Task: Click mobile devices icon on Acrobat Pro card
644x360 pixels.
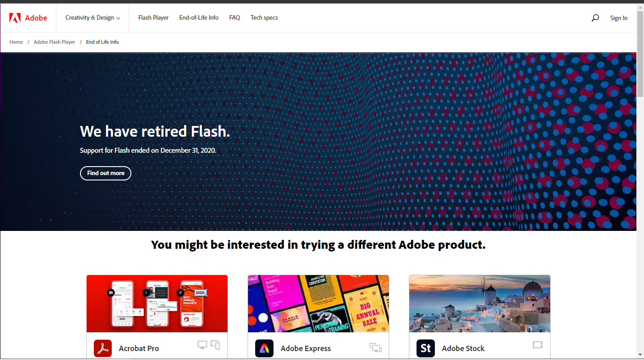Action: click(215, 345)
